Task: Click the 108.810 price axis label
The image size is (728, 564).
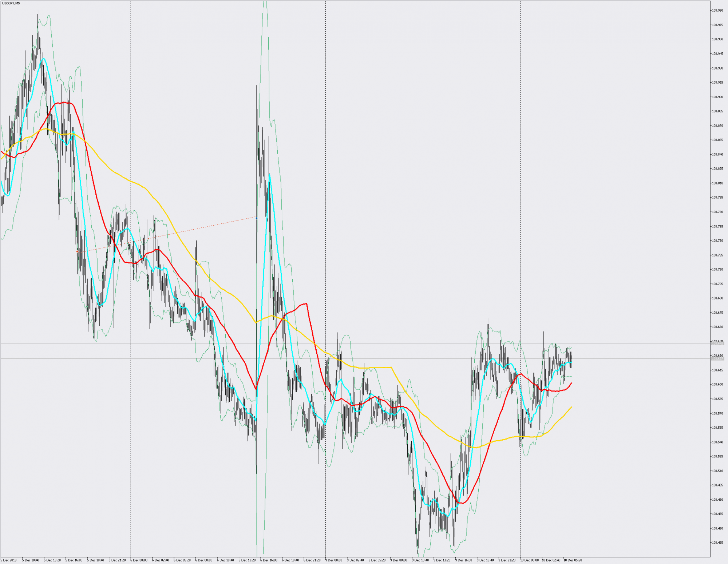Action: coord(717,183)
